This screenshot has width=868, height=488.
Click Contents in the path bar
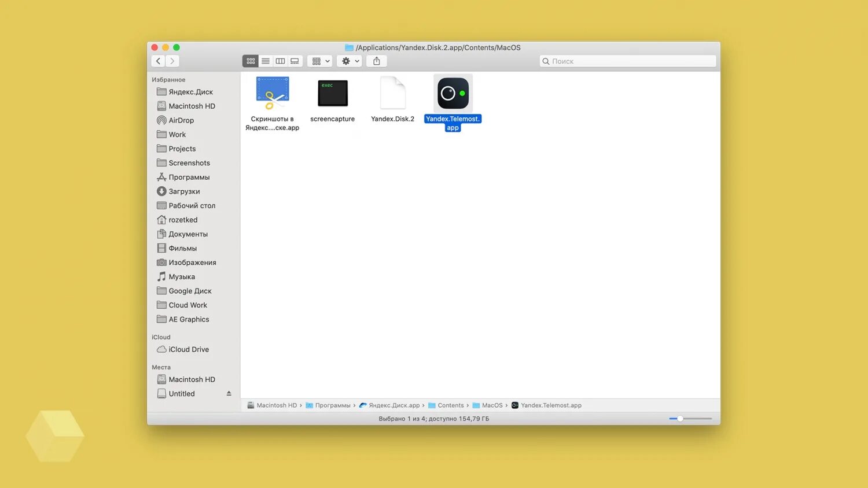446,405
